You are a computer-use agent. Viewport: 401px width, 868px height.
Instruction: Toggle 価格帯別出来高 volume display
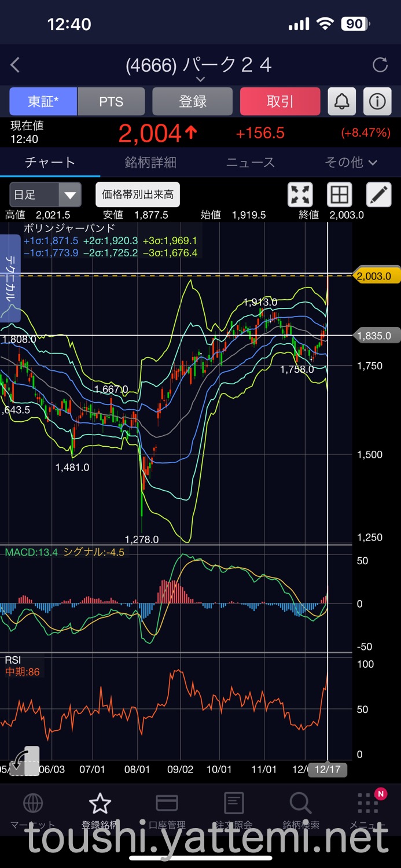(x=138, y=194)
